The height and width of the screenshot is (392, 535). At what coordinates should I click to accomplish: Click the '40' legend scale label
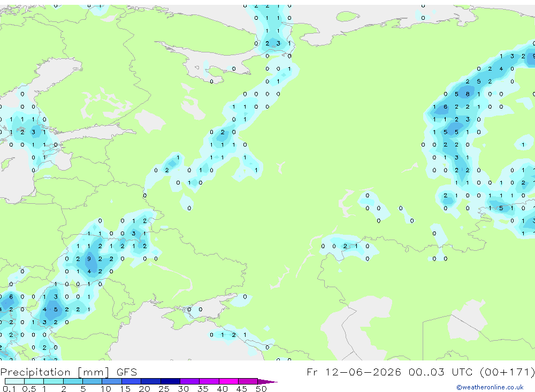[222, 389]
